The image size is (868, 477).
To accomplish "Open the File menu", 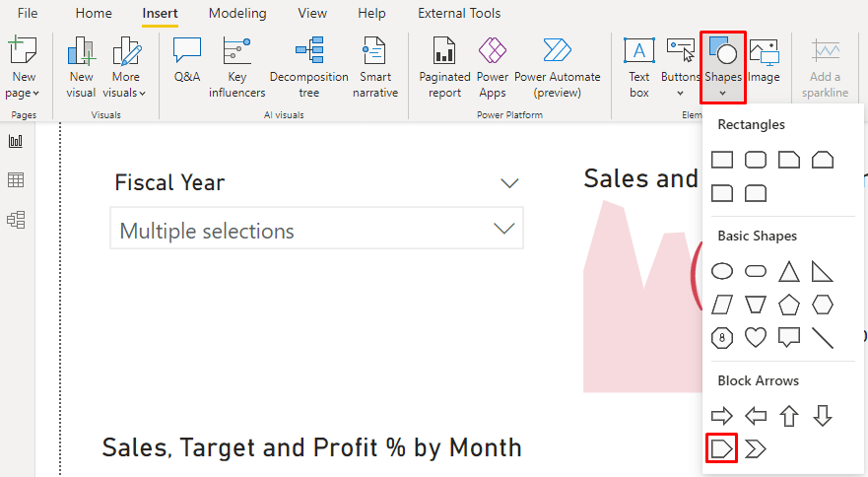I will point(28,14).
